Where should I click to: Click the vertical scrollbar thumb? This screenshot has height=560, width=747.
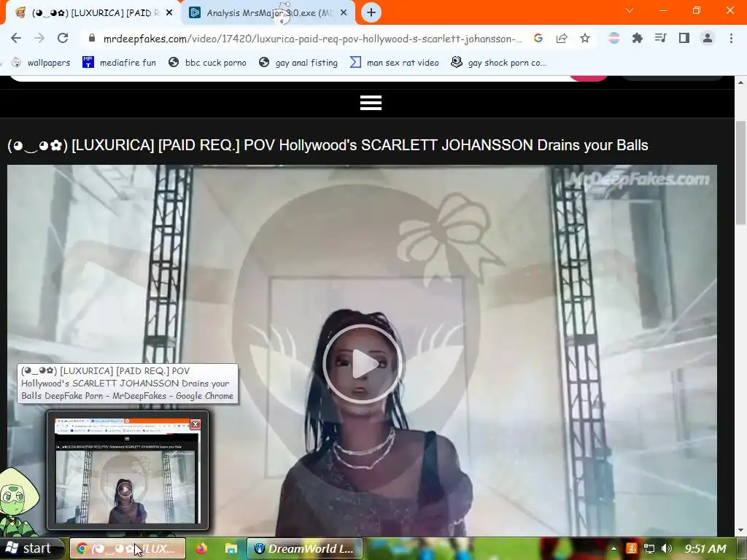pyautogui.click(x=741, y=171)
